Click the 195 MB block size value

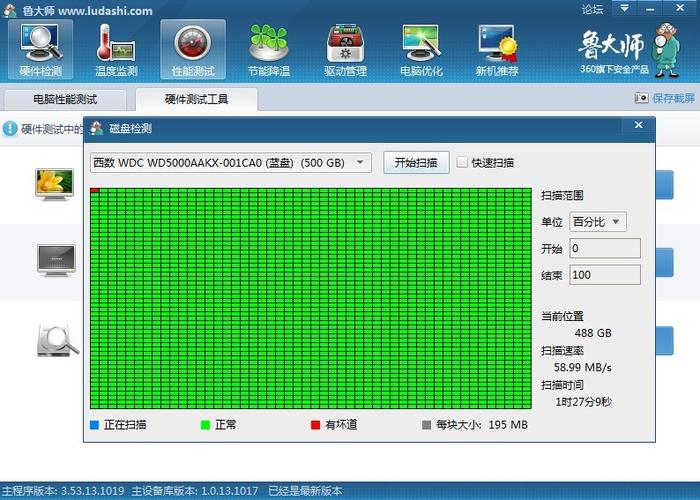(x=508, y=425)
